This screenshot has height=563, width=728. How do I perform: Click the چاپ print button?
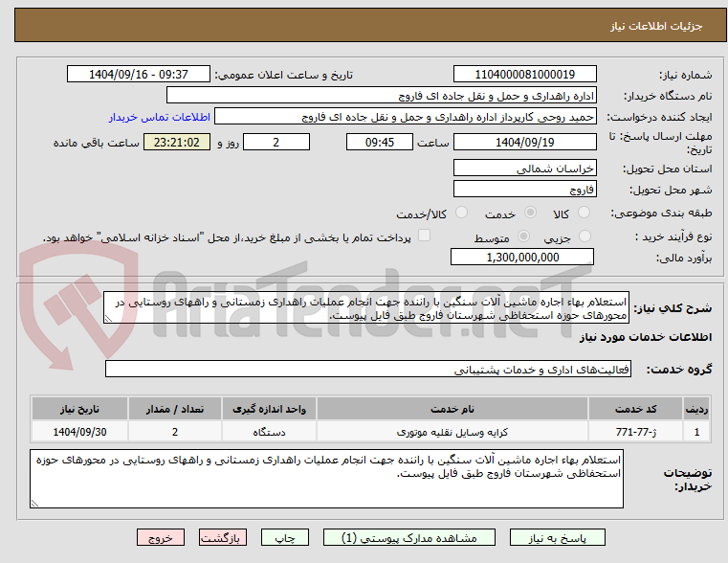point(285,537)
